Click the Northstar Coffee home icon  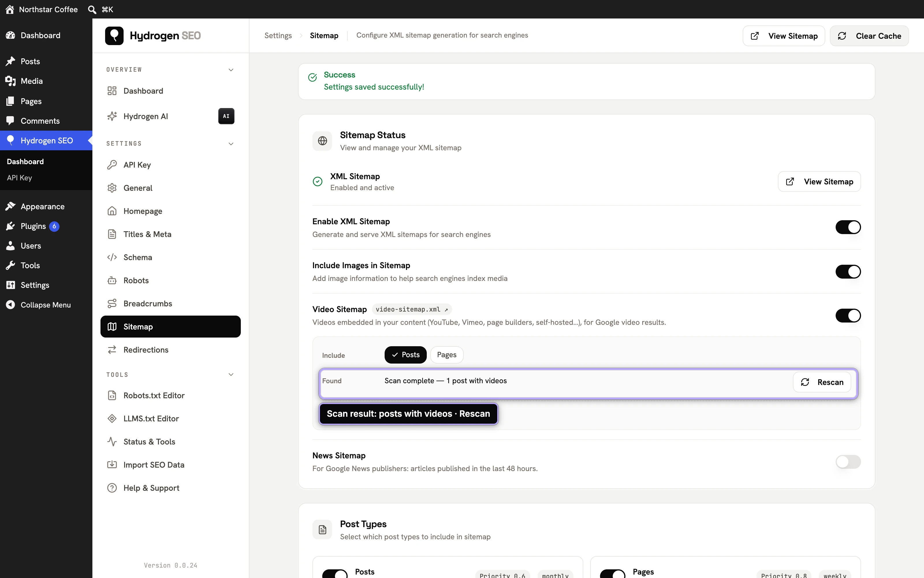10,9
